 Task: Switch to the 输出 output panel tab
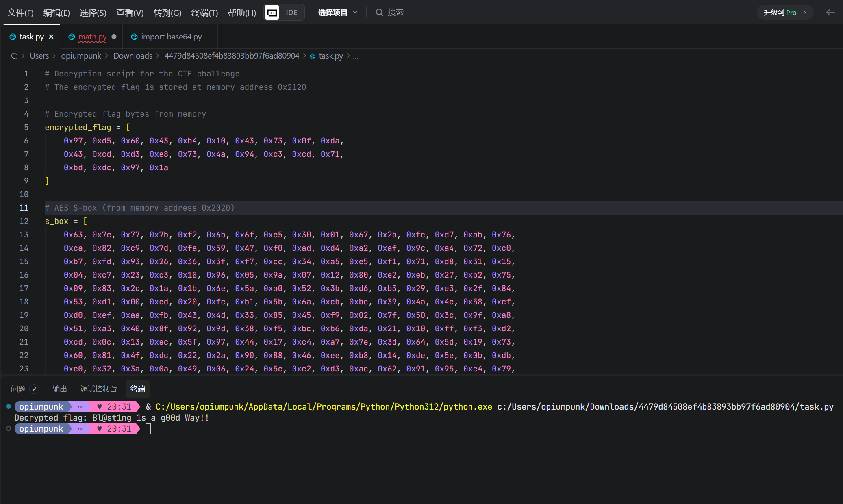click(59, 389)
